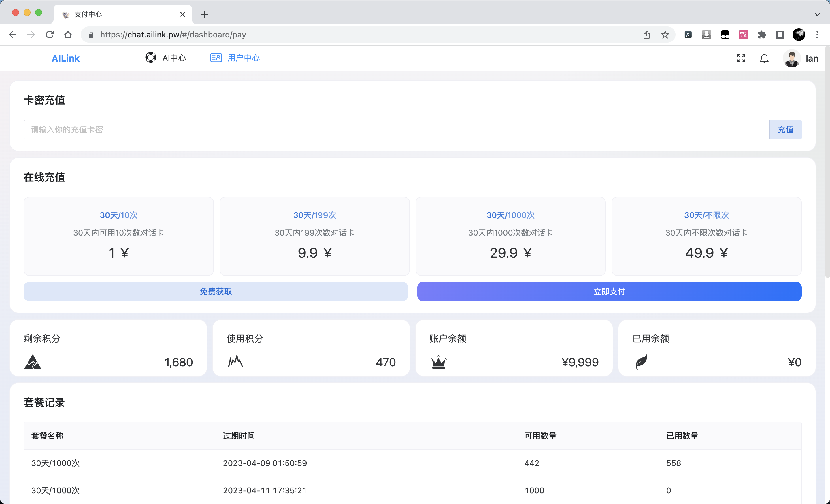Click the 1,680 remaining points value

178,362
